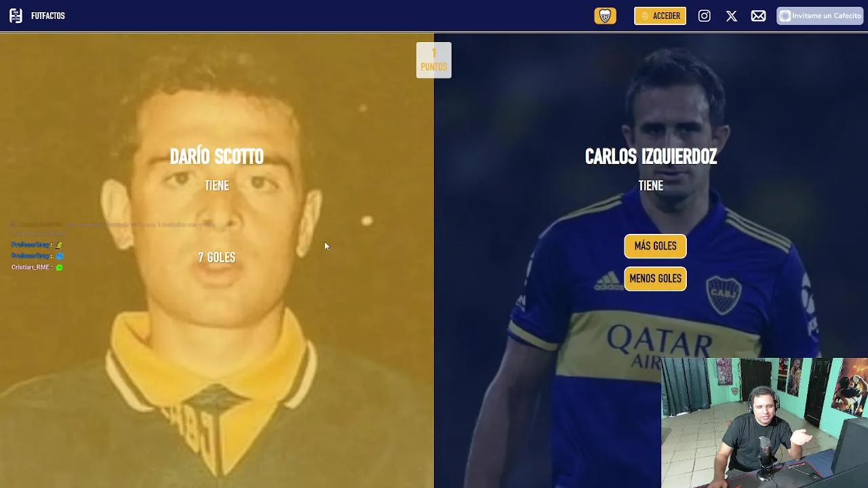This screenshot has height=488, width=868.
Task: Click the Acceder login button text
Action: [667, 16]
